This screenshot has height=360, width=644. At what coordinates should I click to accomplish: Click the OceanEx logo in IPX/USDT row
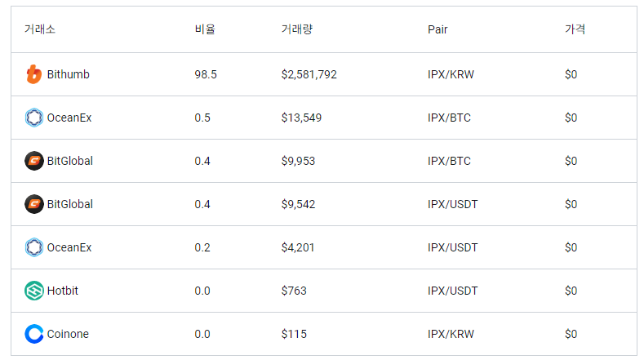pos(34,247)
